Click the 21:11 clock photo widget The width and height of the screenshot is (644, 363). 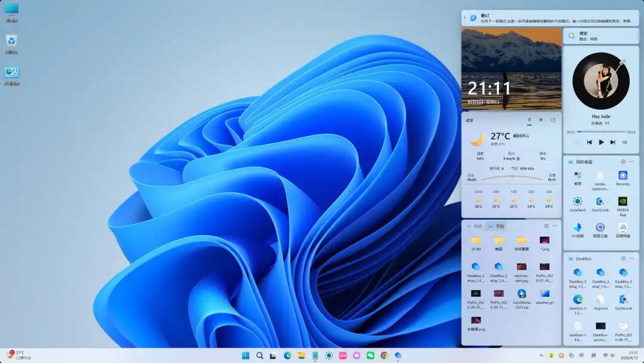click(512, 69)
